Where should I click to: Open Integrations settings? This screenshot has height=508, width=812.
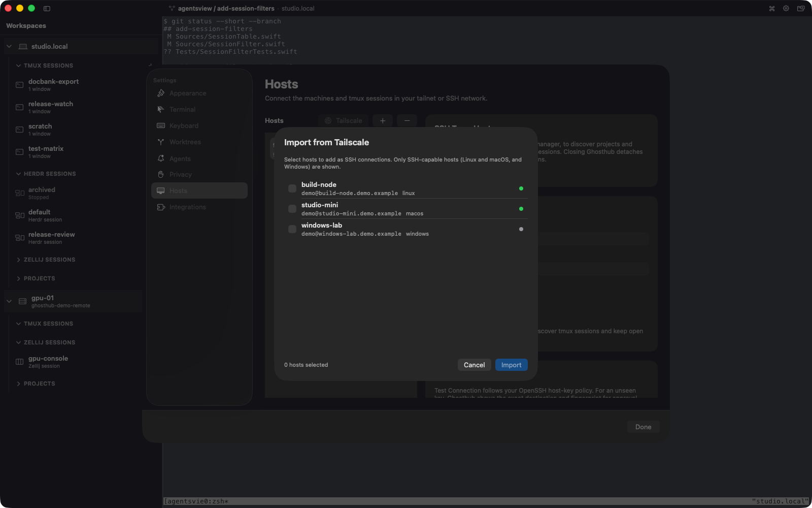pyautogui.click(x=199, y=207)
